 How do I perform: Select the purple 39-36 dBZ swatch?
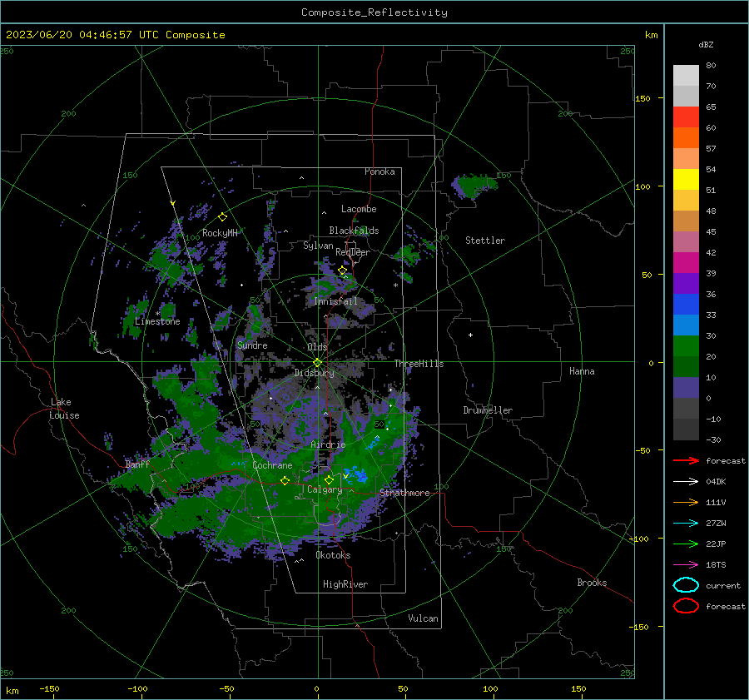[686, 284]
